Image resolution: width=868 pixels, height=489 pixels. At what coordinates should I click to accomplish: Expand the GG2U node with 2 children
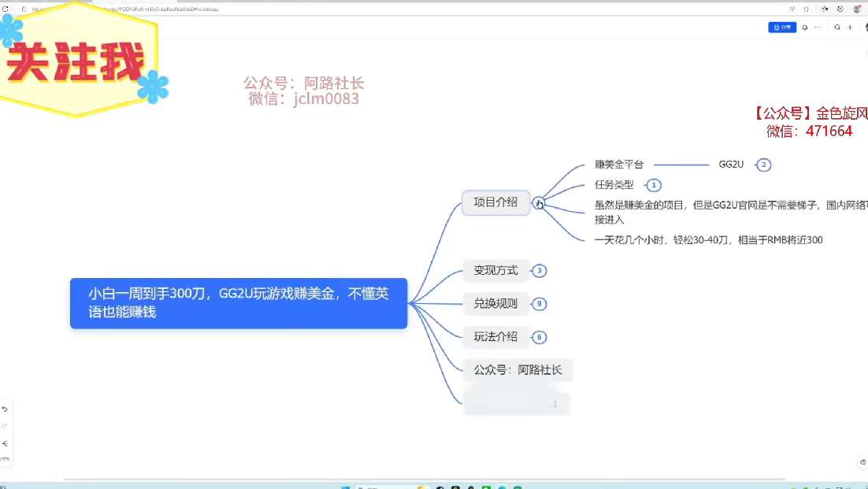coord(764,165)
